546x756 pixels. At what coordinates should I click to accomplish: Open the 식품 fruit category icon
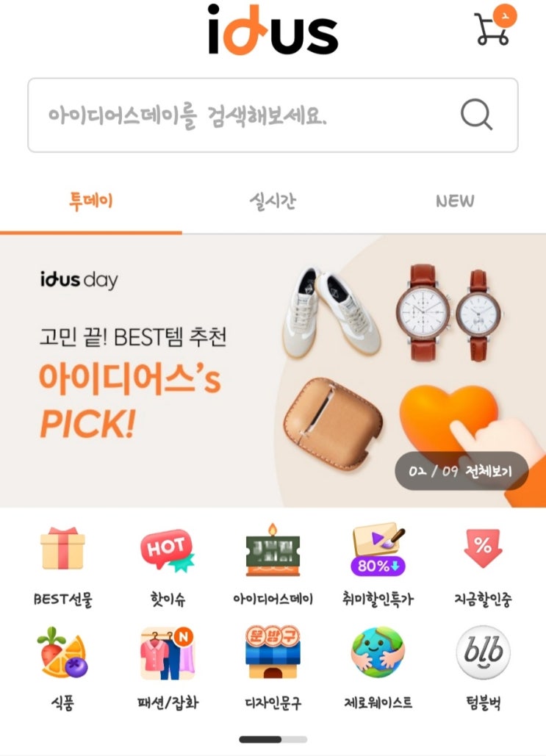click(62, 653)
